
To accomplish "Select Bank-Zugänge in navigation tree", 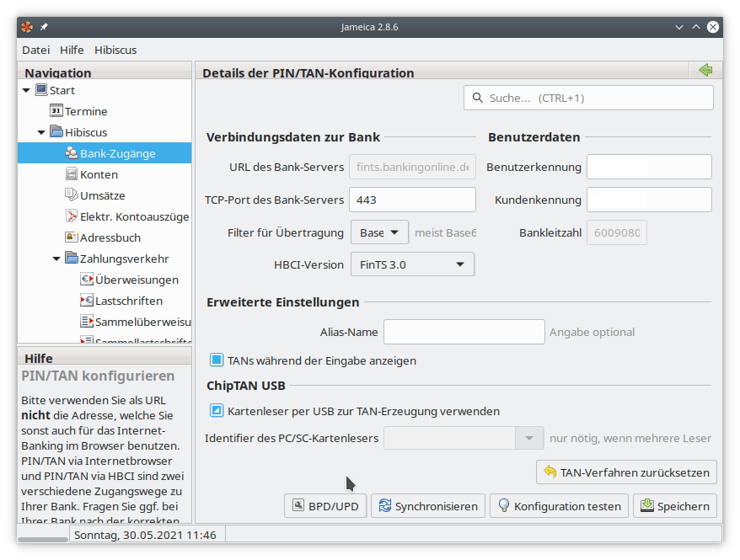I will click(105, 153).
